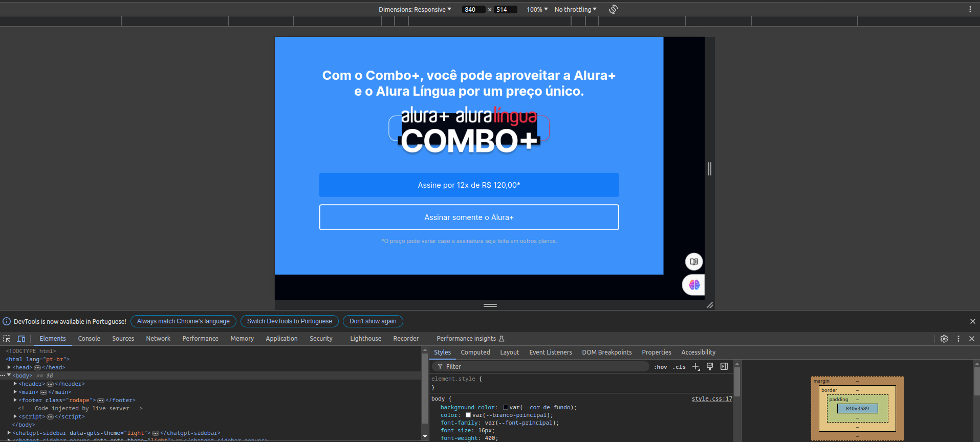Viewport: 980px width, 442px height.
Task: Click Always match Chrome's language button
Action: [183, 321]
